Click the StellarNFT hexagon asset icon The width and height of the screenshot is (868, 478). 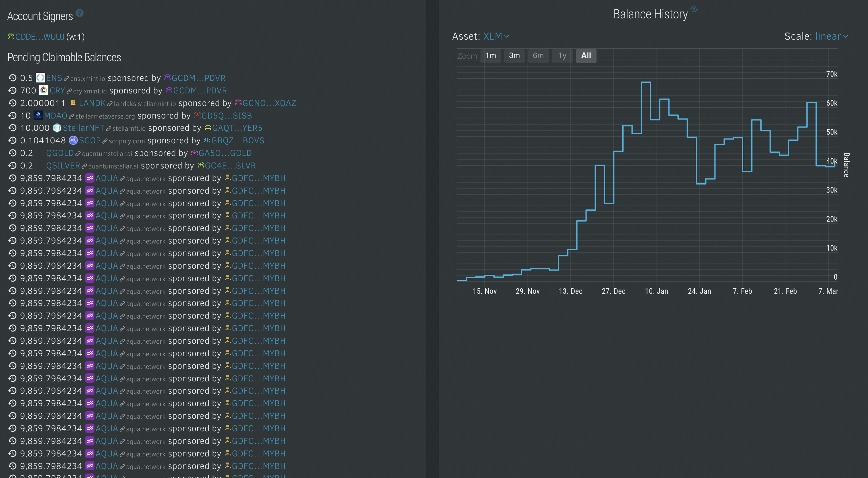(57, 128)
